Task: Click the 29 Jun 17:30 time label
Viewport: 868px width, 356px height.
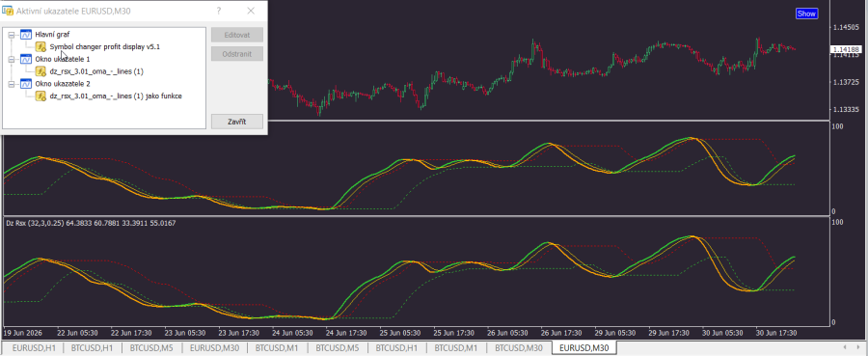Action: click(668, 333)
